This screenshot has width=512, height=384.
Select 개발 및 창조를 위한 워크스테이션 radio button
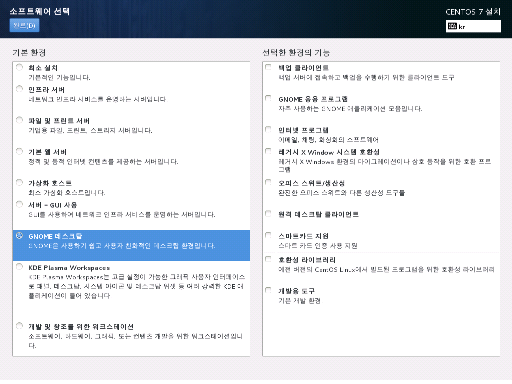tap(19, 326)
